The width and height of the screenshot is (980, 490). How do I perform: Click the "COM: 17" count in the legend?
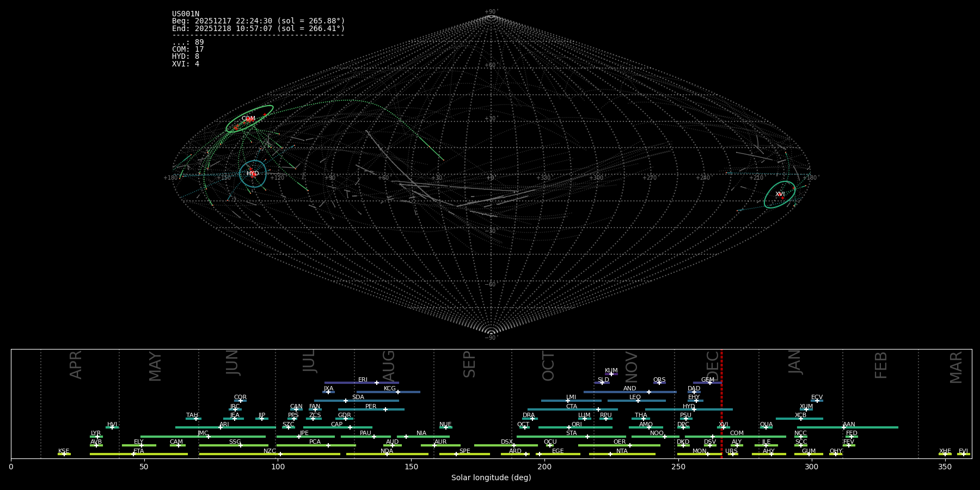tap(188, 50)
